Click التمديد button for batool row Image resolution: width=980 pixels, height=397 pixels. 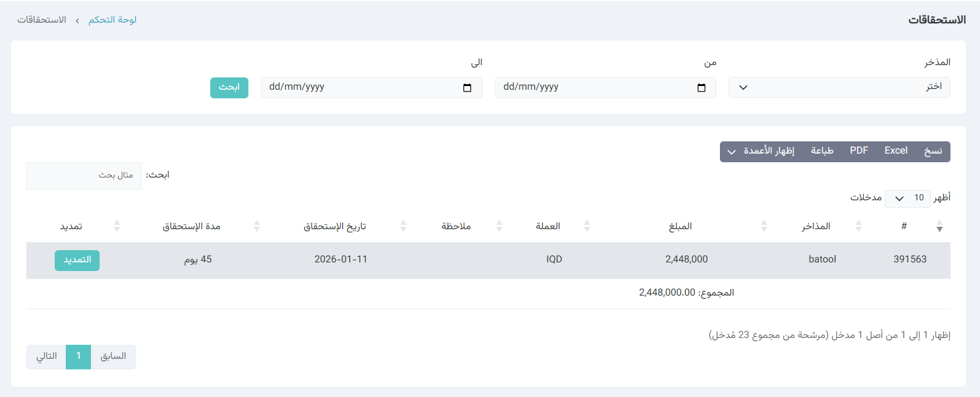click(77, 261)
